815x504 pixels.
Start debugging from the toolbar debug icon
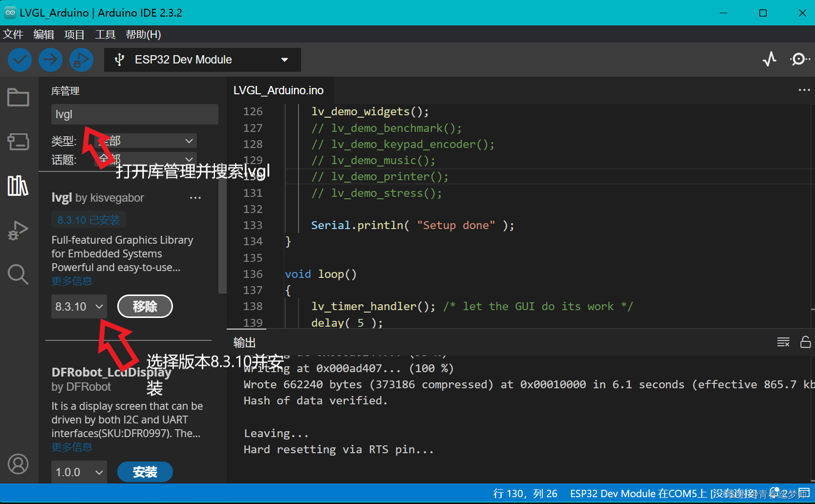(x=81, y=60)
